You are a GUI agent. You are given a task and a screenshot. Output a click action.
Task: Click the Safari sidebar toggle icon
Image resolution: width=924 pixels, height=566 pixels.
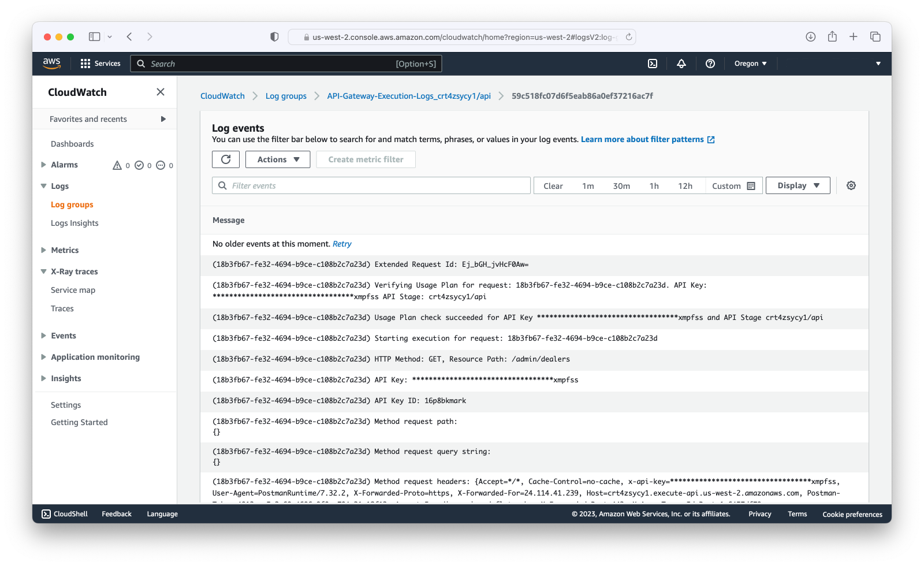click(x=94, y=36)
